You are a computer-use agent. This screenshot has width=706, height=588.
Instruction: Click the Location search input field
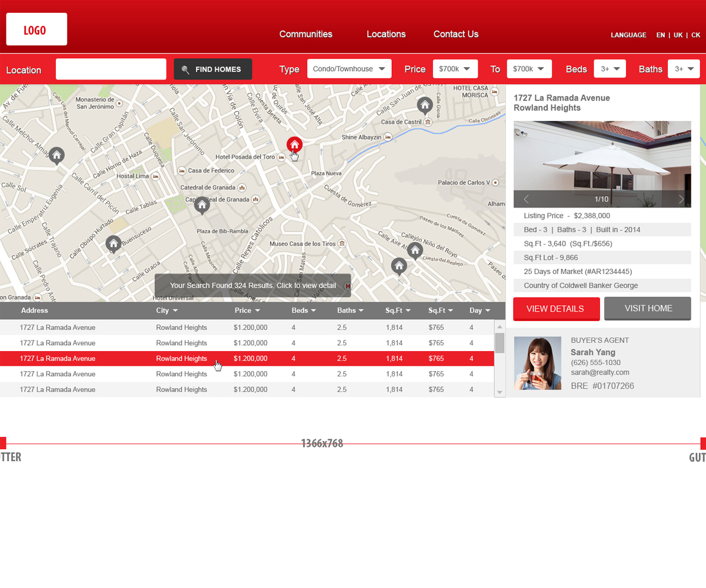111,69
